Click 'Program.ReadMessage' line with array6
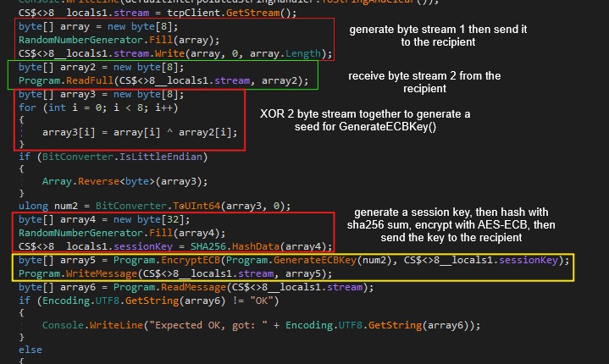Screen dimensions: 609x364 tap(196, 287)
